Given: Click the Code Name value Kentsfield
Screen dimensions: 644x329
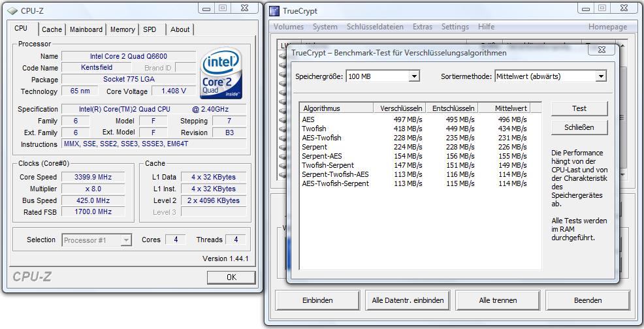Looking at the screenshot, I should point(97,67).
